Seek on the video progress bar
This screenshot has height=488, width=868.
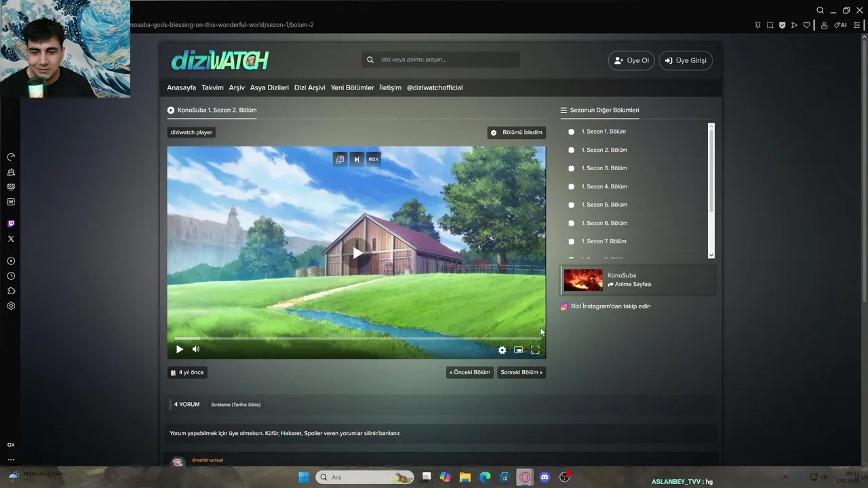(357, 338)
